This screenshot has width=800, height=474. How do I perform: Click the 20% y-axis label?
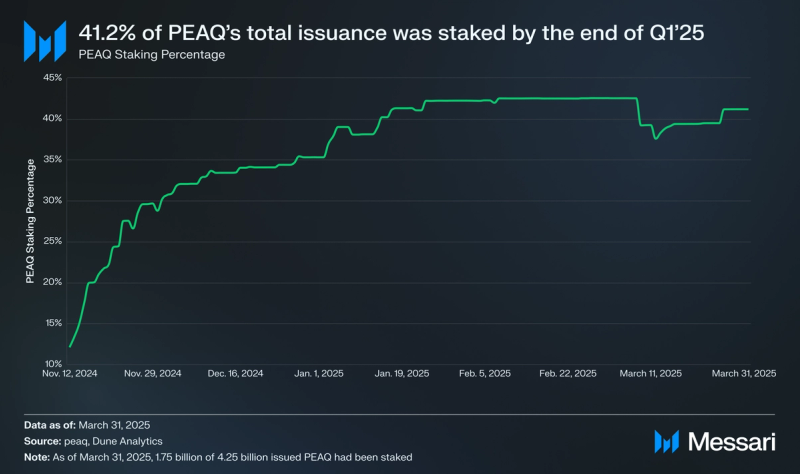click(53, 282)
